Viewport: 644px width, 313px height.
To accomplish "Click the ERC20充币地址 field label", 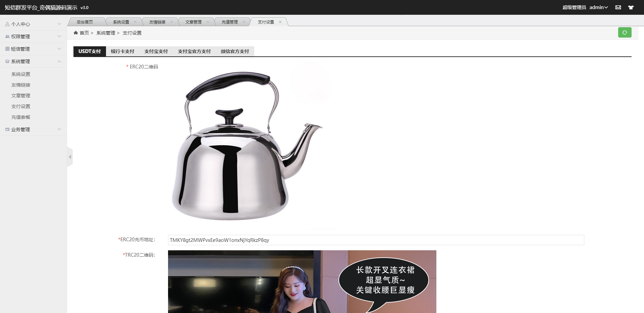I will (x=138, y=240).
